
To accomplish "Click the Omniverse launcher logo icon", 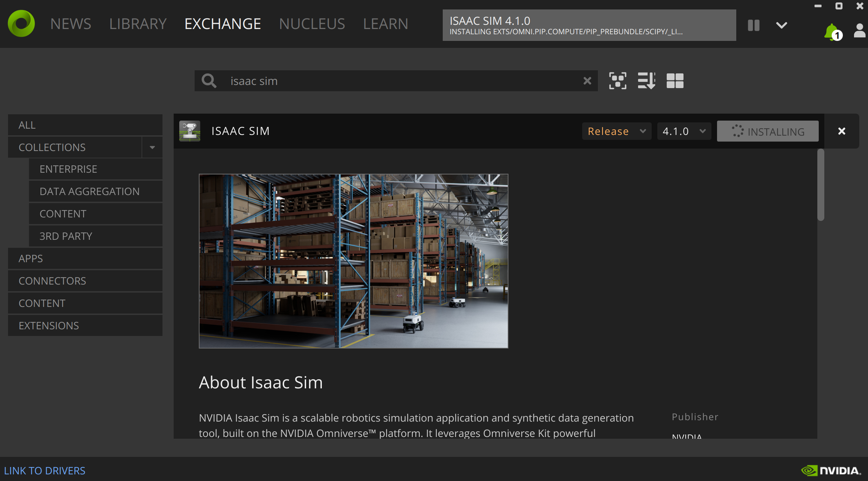I will tap(21, 23).
